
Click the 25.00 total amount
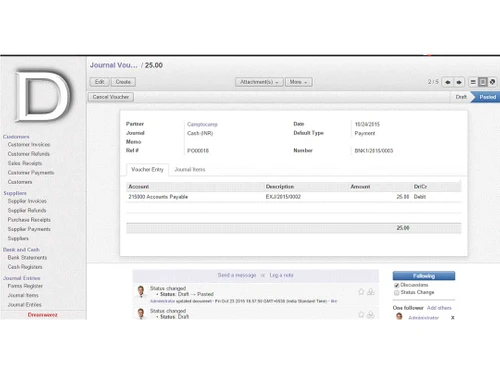(403, 228)
